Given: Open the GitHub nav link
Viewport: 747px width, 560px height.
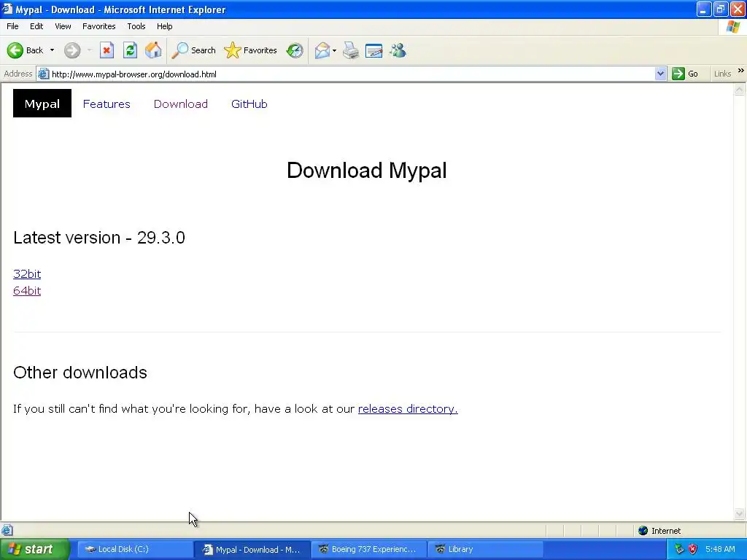Looking at the screenshot, I should click(x=249, y=104).
